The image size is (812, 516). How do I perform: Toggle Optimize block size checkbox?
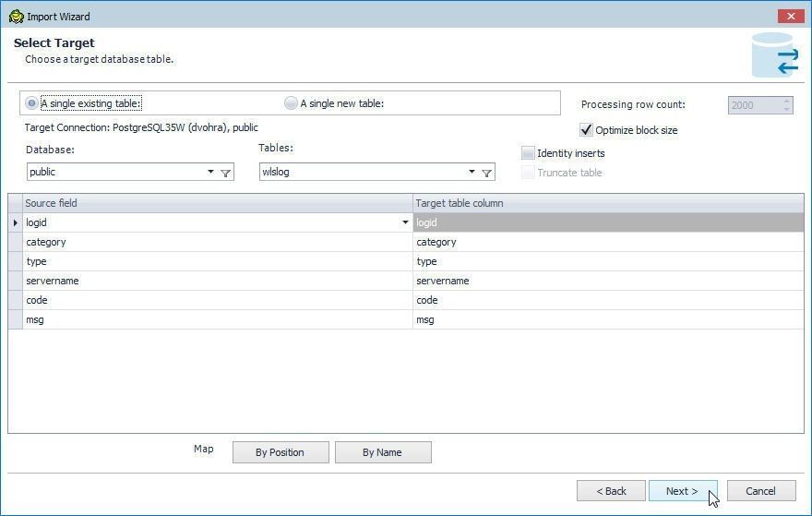pos(586,129)
